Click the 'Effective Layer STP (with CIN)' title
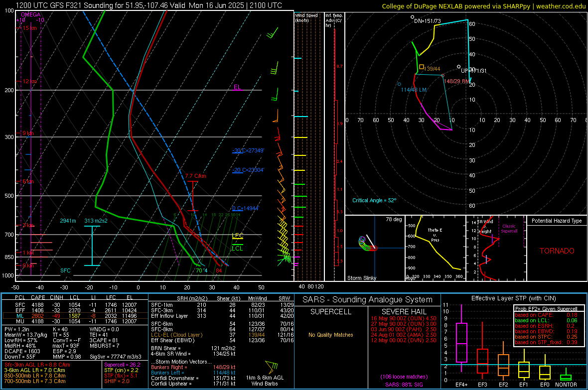 [x=513, y=298]
